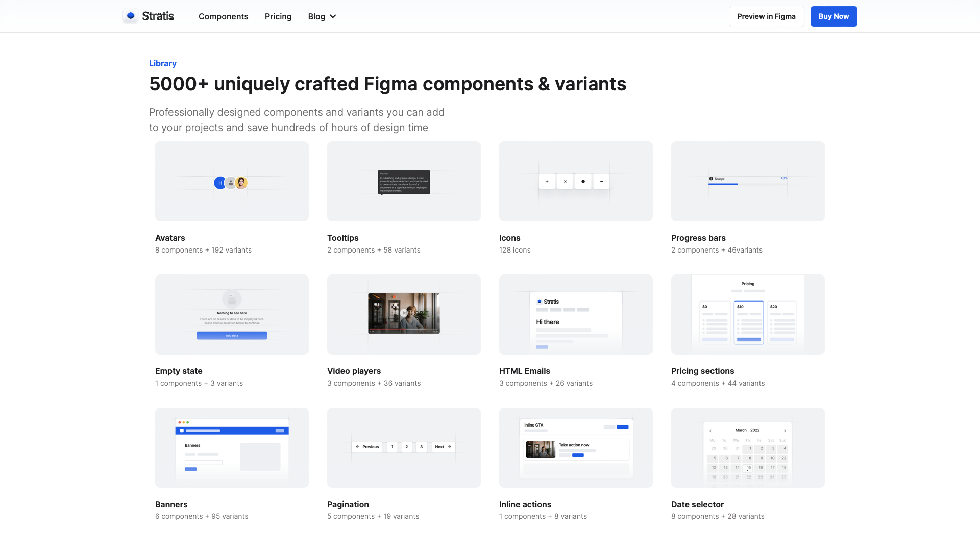Image resolution: width=980 pixels, height=551 pixels.
Task: Click the Add data button in Empty state preview
Action: (x=232, y=336)
